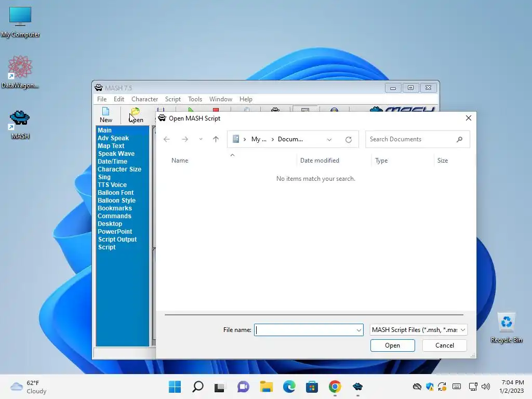
Task: Select Bookmarks in the sidebar
Action: pyautogui.click(x=115, y=208)
